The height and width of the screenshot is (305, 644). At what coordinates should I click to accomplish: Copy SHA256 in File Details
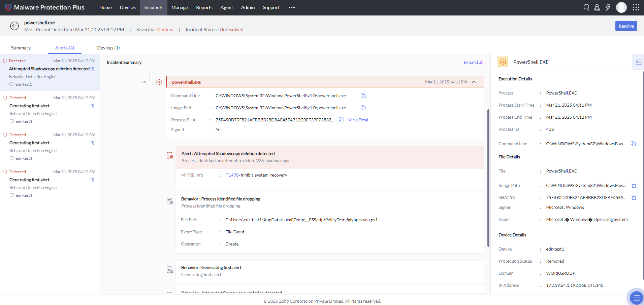633,198
